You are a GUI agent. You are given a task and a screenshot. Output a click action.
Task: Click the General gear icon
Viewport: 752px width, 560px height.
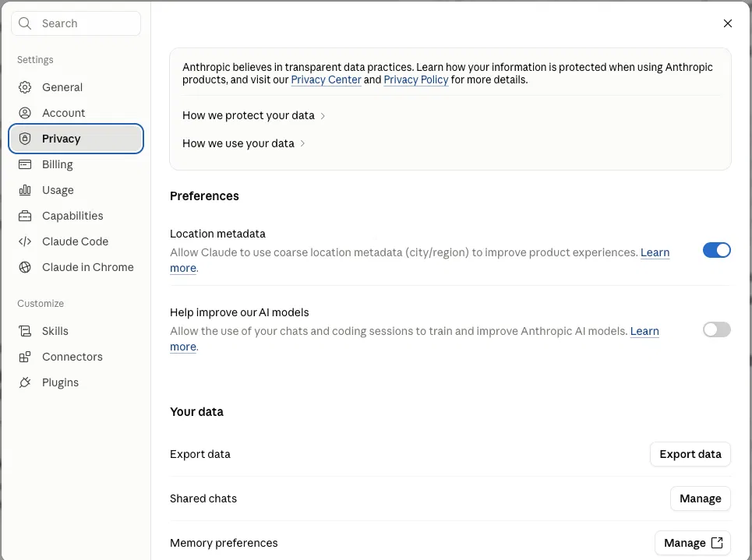[x=25, y=87]
